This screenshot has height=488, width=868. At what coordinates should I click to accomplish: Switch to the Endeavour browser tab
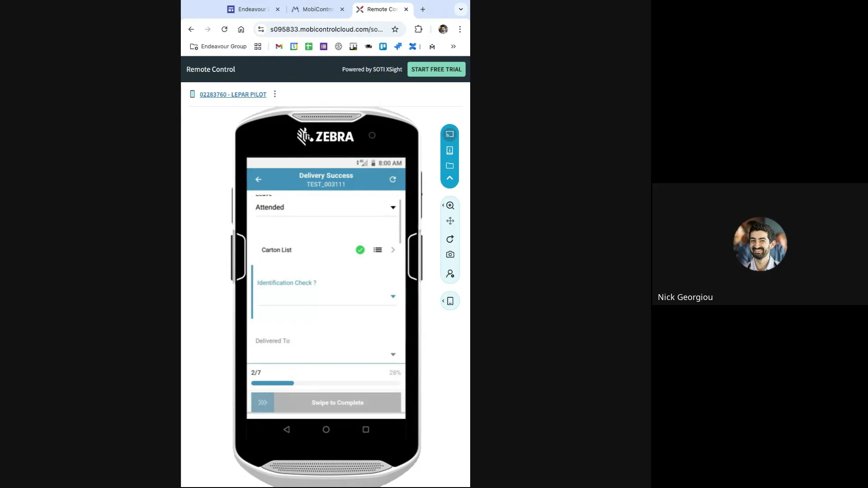click(x=252, y=9)
